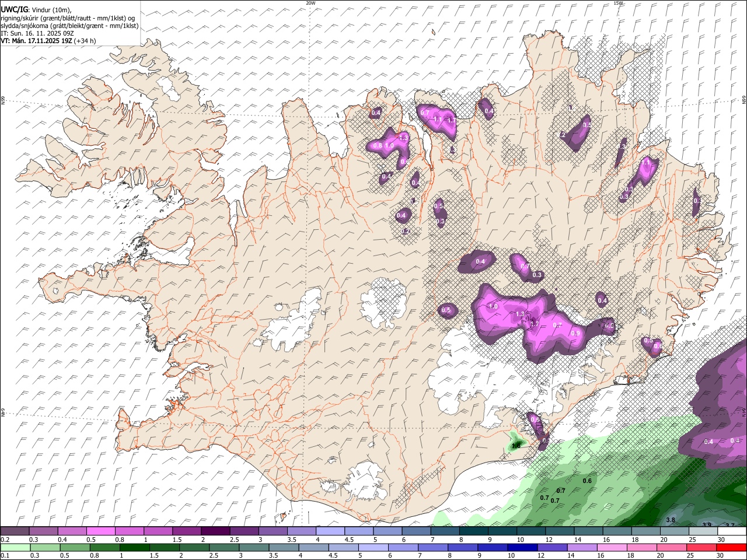Click the '20W' longitude label
Screen dimensions: 747x560
click(x=310, y=3)
